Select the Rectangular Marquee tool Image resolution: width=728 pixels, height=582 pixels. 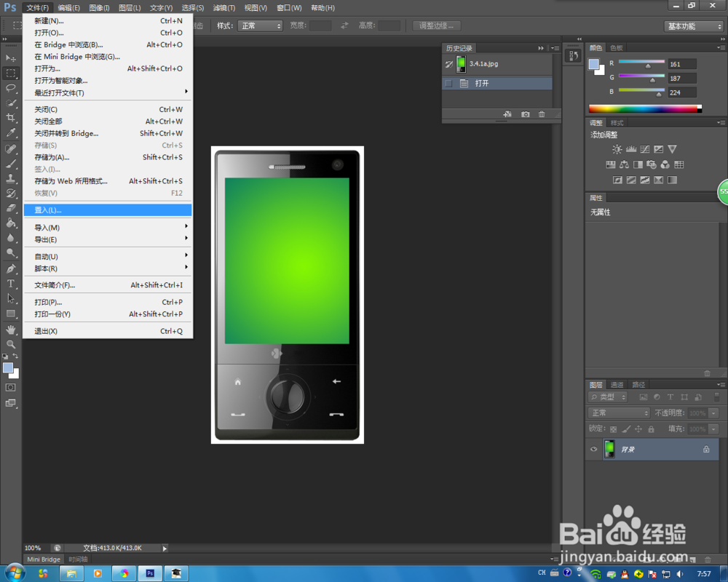click(11, 73)
